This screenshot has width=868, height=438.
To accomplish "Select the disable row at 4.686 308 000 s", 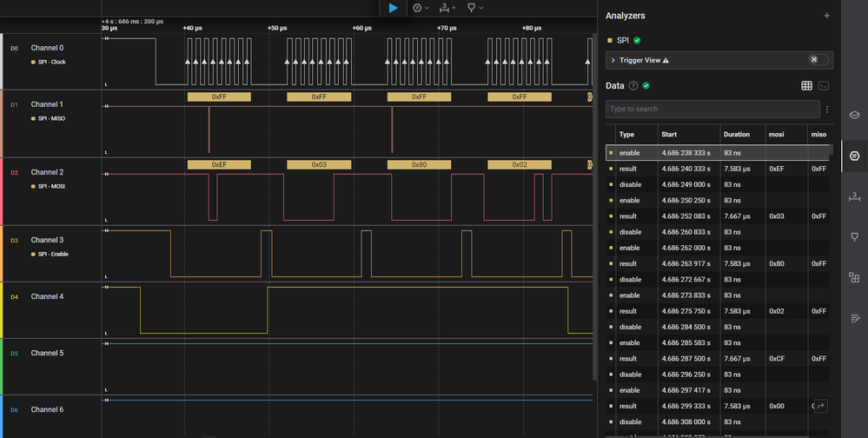I will tap(718, 422).
